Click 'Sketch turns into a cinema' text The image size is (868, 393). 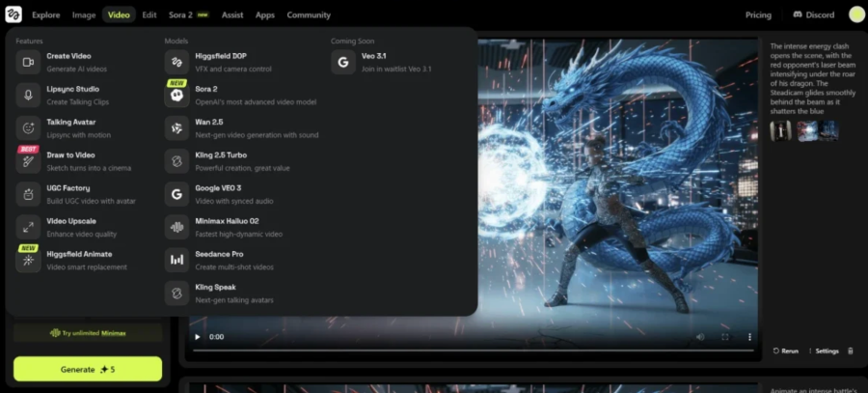pos(89,168)
